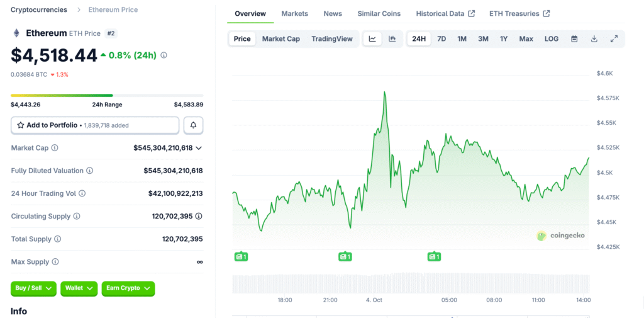Switch to candlestick chart icon

pyautogui.click(x=392, y=39)
